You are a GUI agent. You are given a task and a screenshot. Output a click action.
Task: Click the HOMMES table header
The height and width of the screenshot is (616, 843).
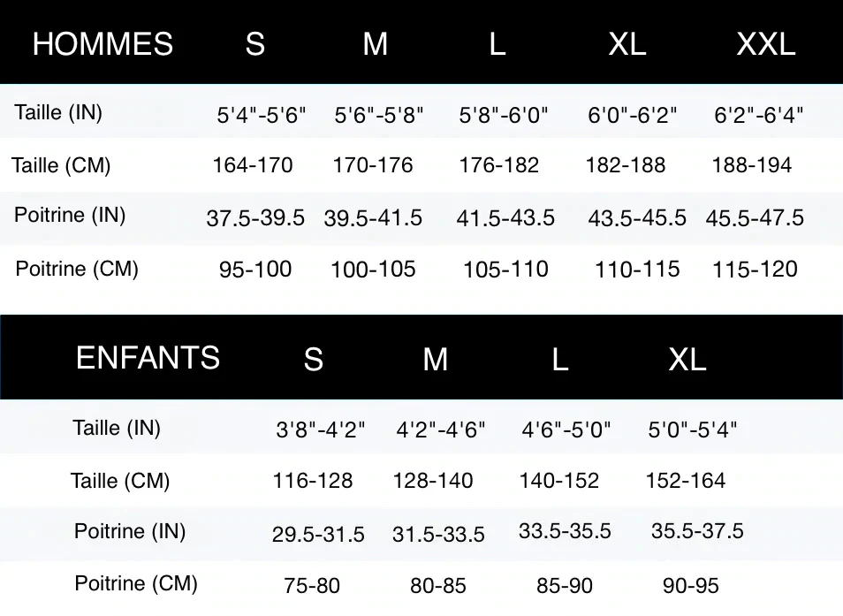(103, 43)
